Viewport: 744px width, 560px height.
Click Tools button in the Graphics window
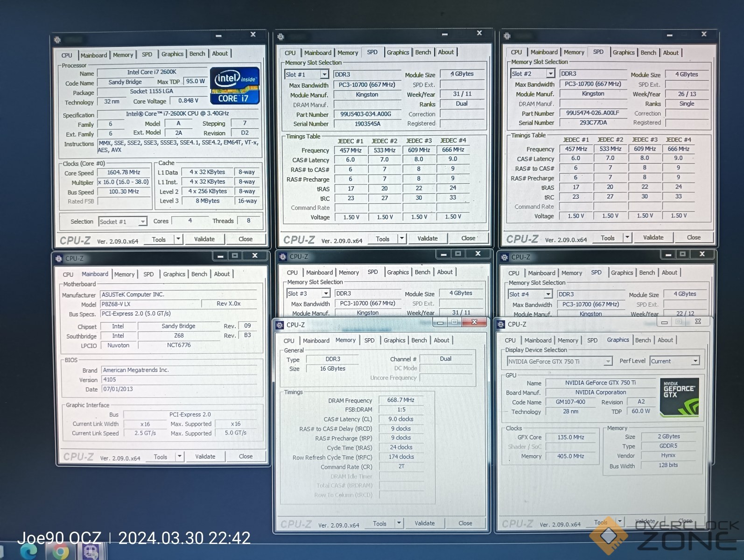tap(601, 523)
